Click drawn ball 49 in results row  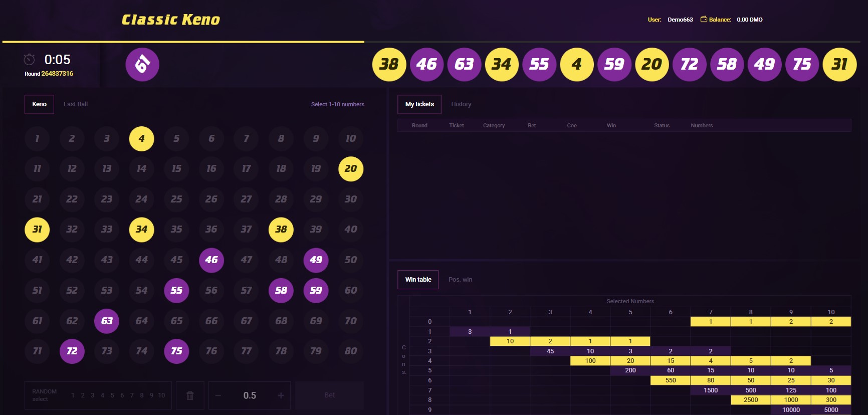[x=765, y=64]
